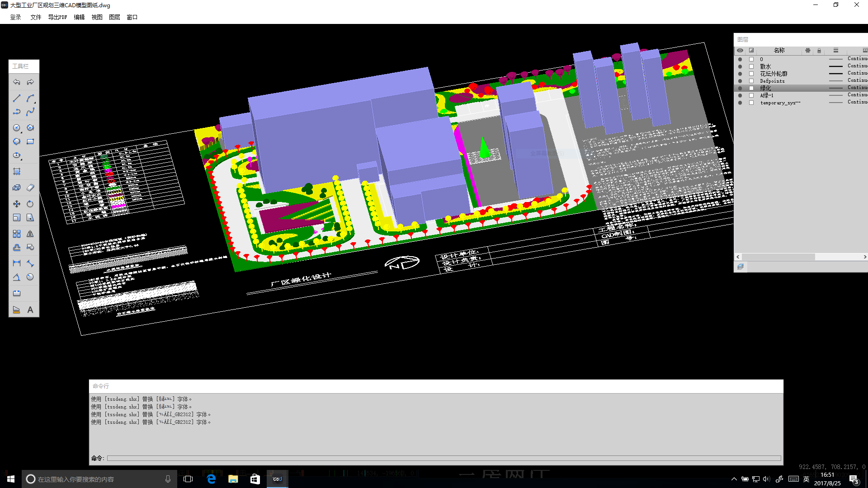Click the eye column header in layers panel
Screen dimensions: 868x488
(740, 50)
